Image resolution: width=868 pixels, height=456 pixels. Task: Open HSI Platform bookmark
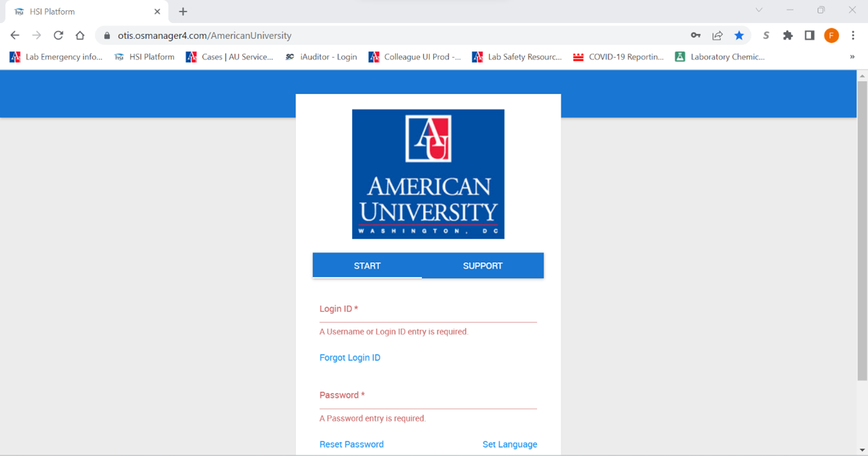[144, 56]
